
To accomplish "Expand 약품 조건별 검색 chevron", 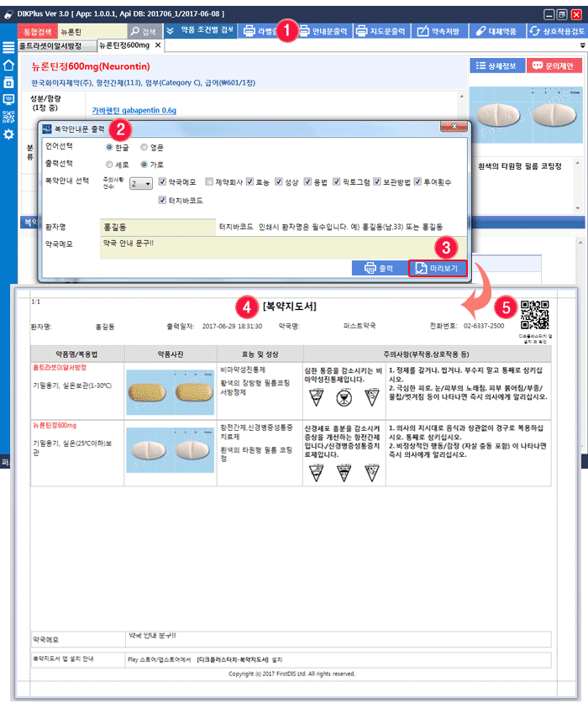I will [x=170, y=31].
